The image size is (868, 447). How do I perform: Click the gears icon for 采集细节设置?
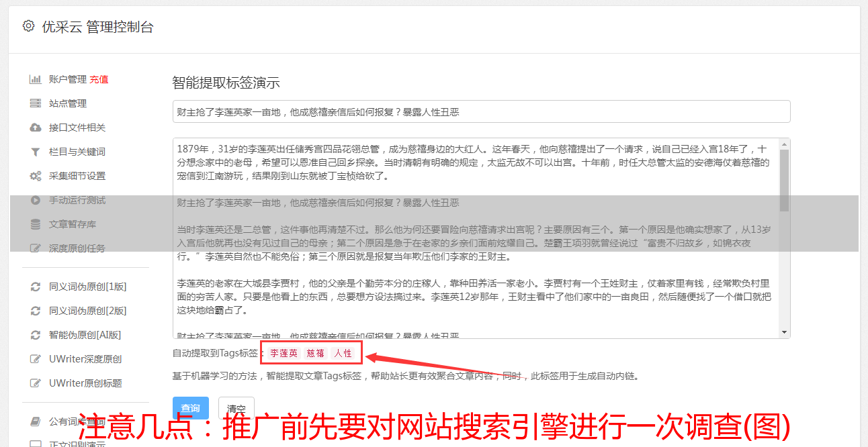[36, 176]
